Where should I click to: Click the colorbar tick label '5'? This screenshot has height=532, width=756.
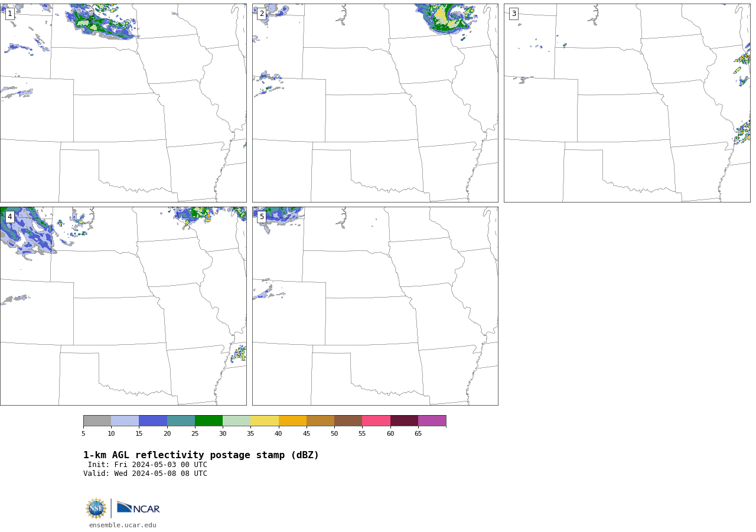coord(83,434)
